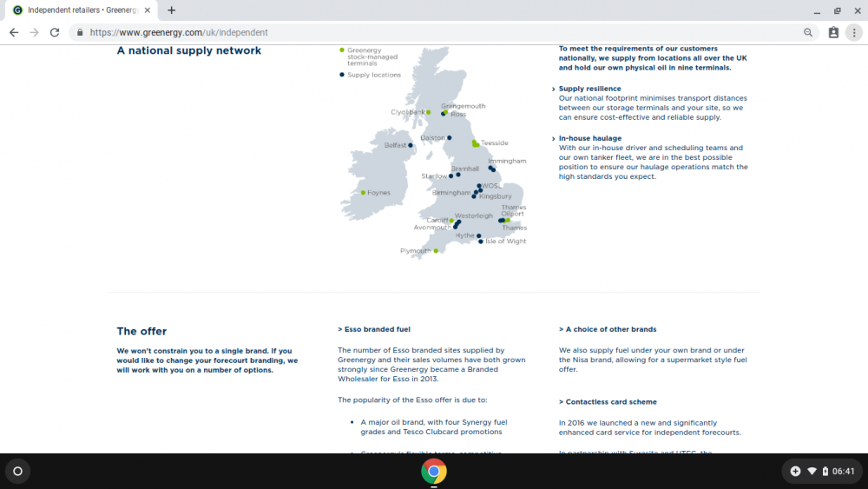Screen dimensions: 868x489
Task: Click the Cardiff green terminal dot
Action: [x=451, y=221]
